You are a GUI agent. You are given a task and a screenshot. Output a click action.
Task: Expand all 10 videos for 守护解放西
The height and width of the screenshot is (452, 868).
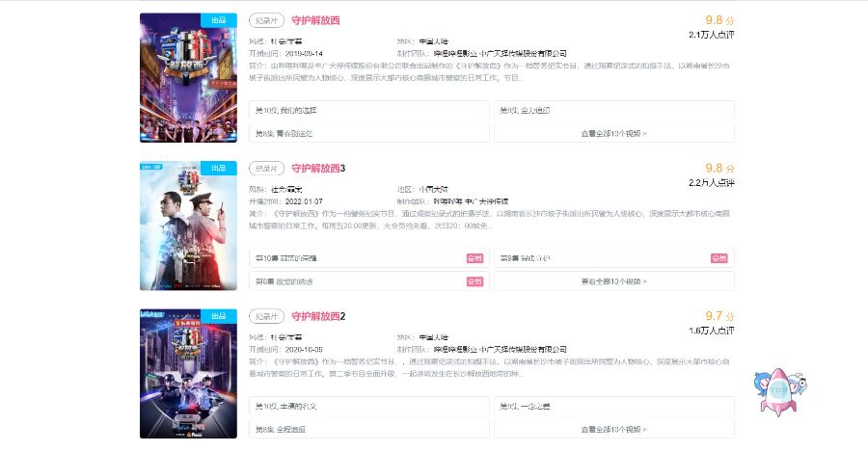(614, 133)
